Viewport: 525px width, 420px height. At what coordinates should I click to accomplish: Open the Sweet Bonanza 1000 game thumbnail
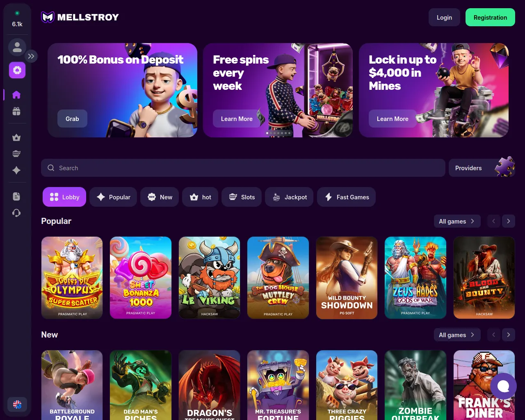[141, 278]
